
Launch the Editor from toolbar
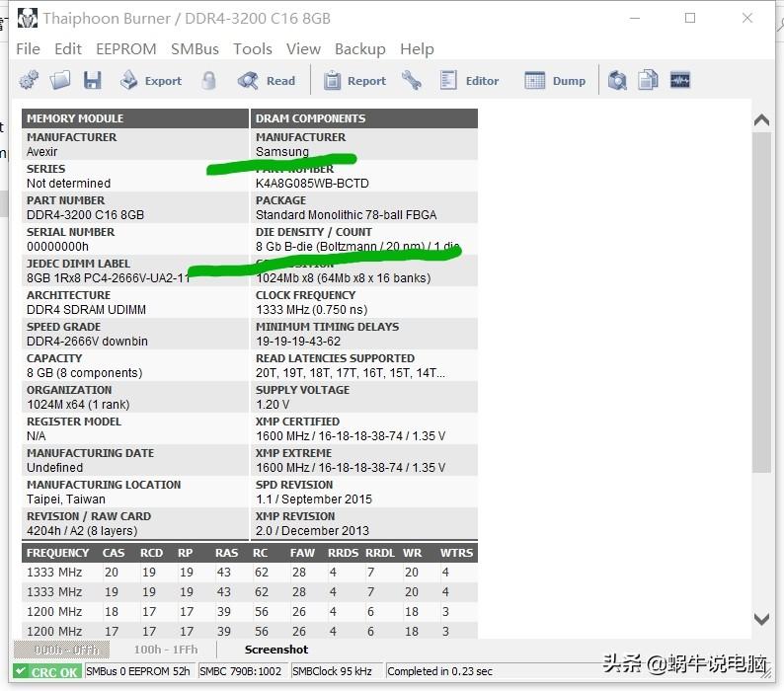(470, 81)
